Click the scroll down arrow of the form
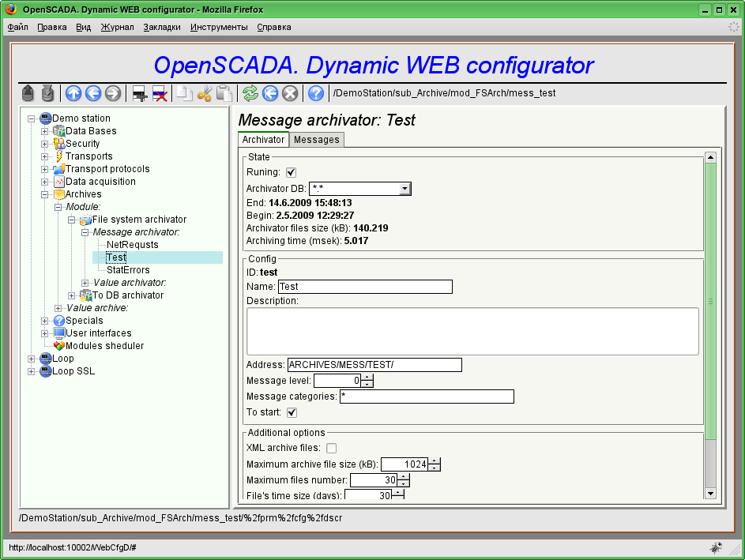This screenshot has height=560, width=745. (x=710, y=494)
